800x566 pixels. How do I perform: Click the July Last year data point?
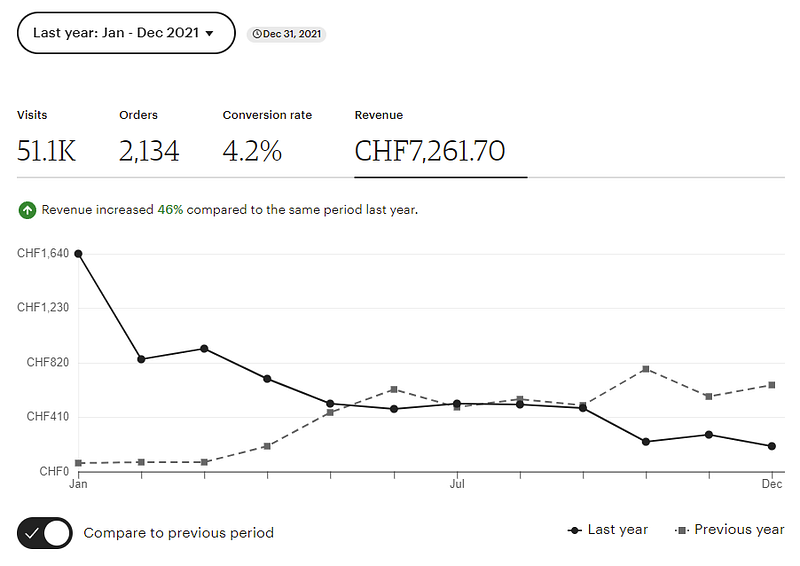(x=457, y=403)
